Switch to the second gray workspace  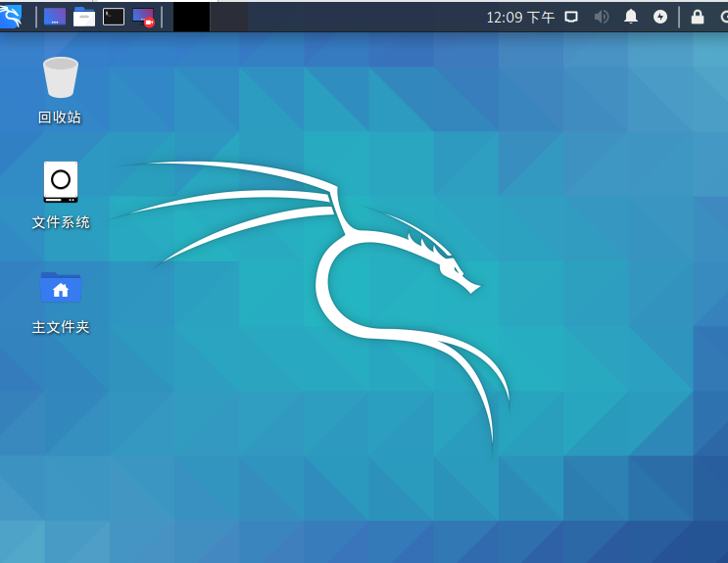coord(228,18)
